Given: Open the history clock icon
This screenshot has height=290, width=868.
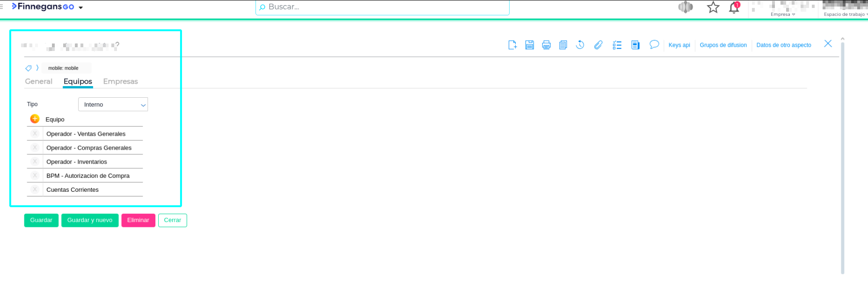Looking at the screenshot, I should tap(580, 45).
